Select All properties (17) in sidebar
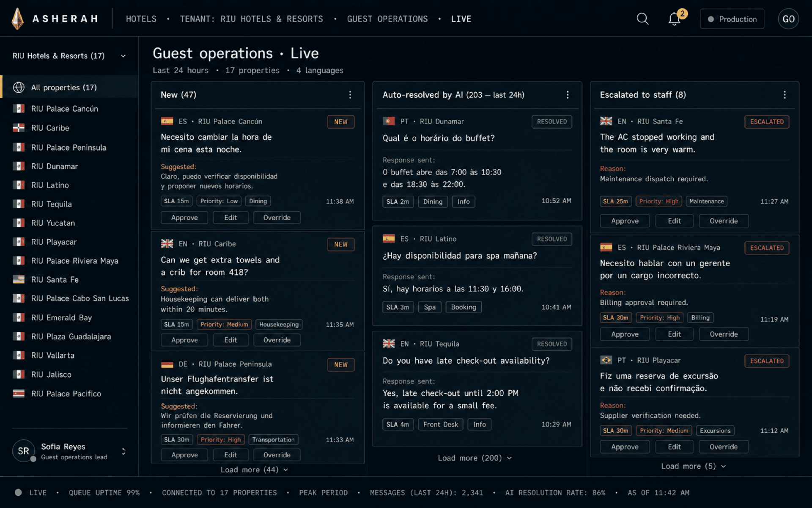The height and width of the screenshot is (508, 812). [x=69, y=87]
